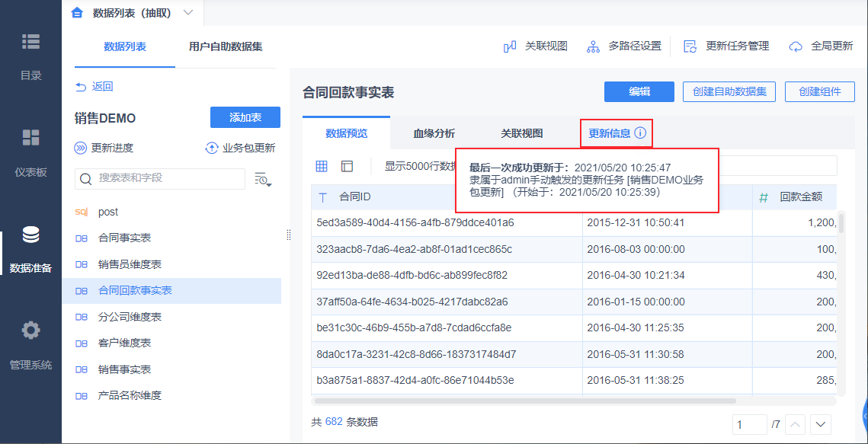Click the 更新信息 info circle icon
The height and width of the screenshot is (444, 868).
[x=640, y=133]
